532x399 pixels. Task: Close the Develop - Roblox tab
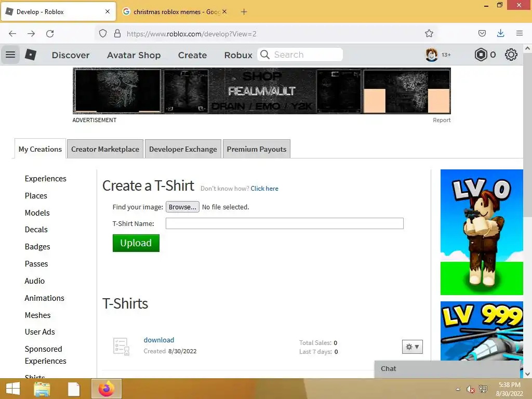click(x=108, y=11)
